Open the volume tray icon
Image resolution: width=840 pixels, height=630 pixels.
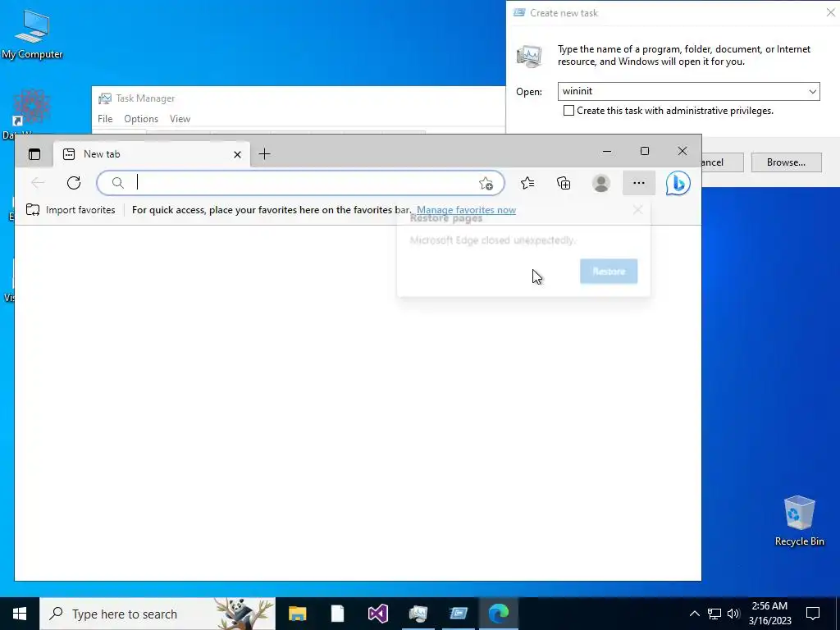(x=733, y=614)
